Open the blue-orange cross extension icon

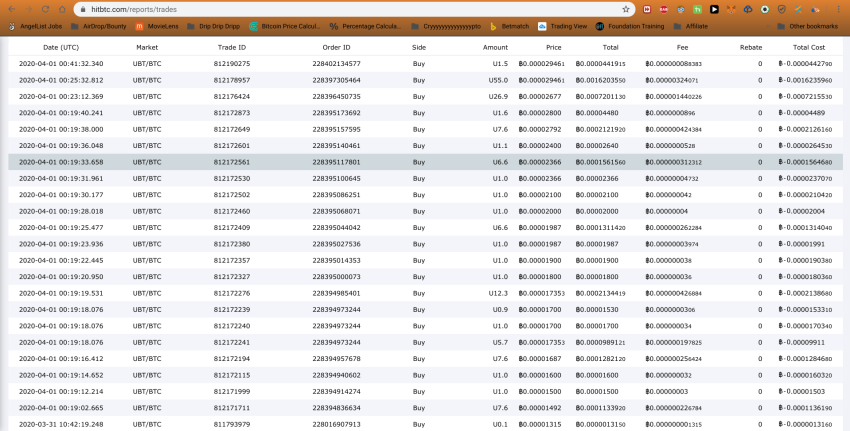coord(799,9)
